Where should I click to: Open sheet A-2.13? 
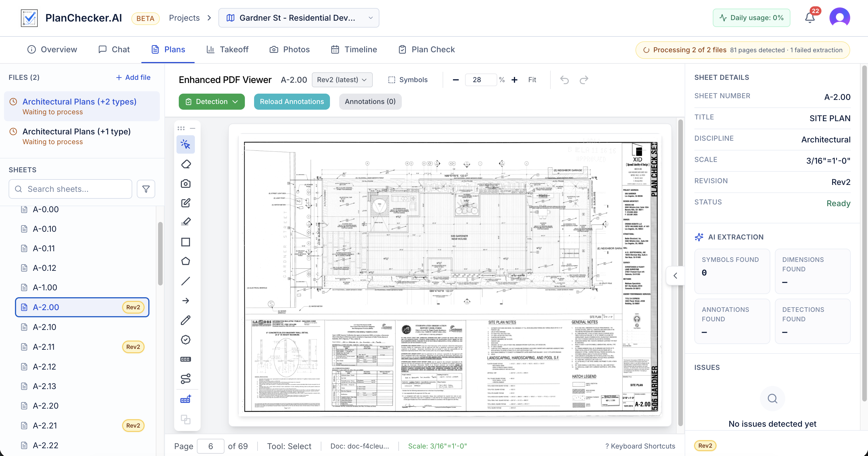[82, 386]
